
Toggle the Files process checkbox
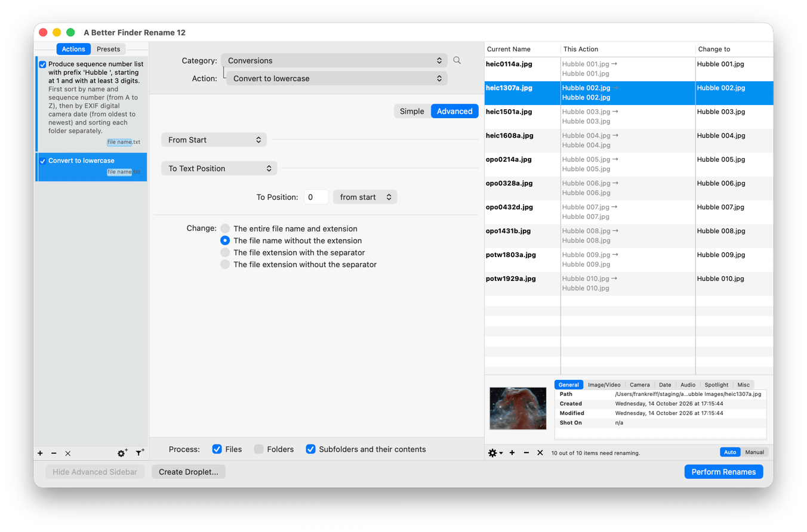217,449
